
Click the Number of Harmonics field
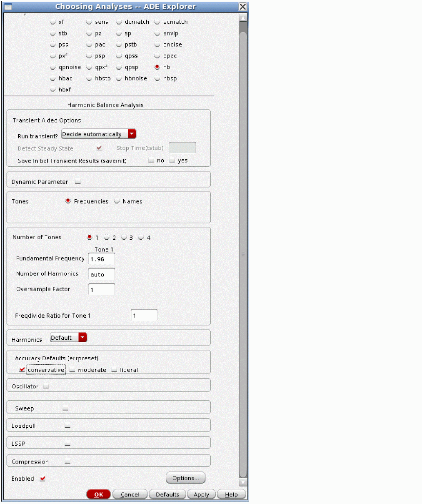click(102, 274)
